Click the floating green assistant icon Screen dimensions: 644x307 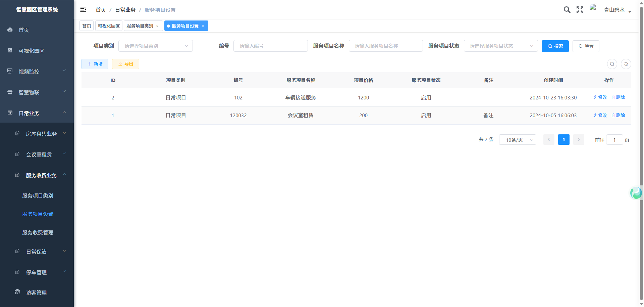coord(636,193)
